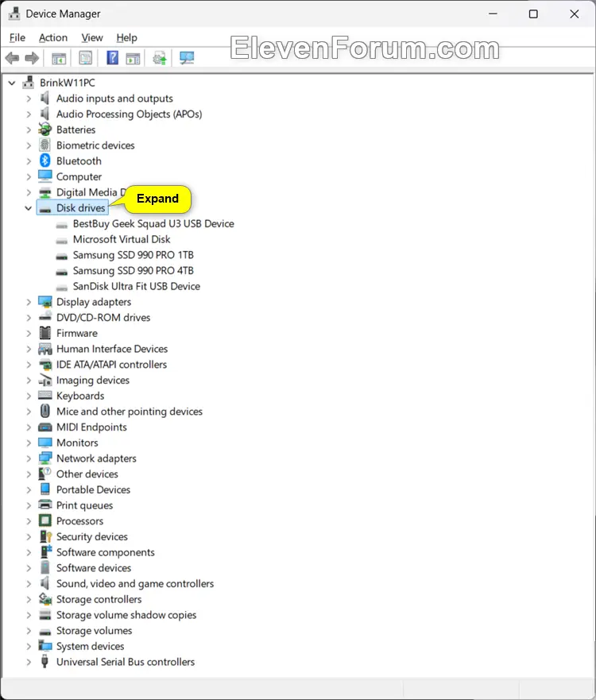Expand the Software components category
Viewport: 596px width, 700px height.
29,552
